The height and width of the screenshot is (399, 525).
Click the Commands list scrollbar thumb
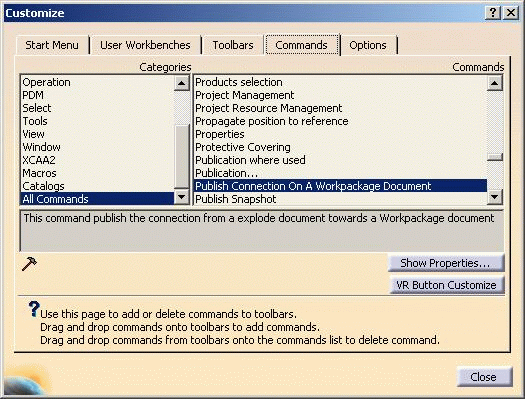coord(495,157)
